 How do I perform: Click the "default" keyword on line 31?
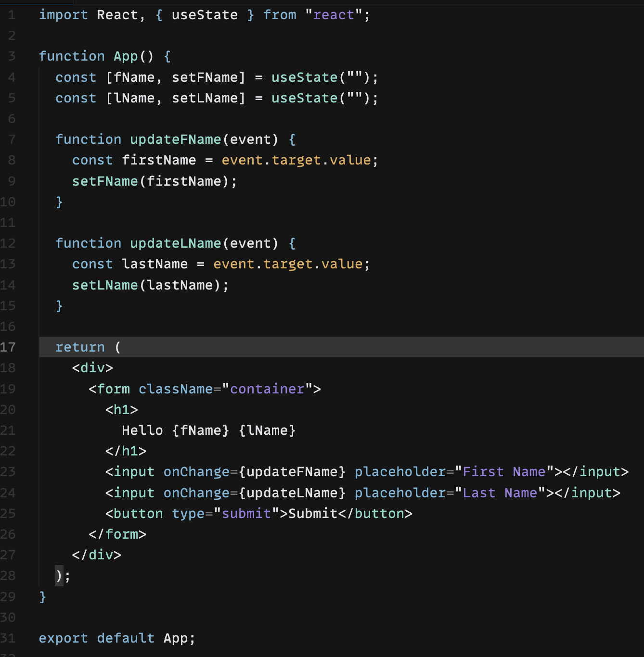pyautogui.click(x=126, y=638)
